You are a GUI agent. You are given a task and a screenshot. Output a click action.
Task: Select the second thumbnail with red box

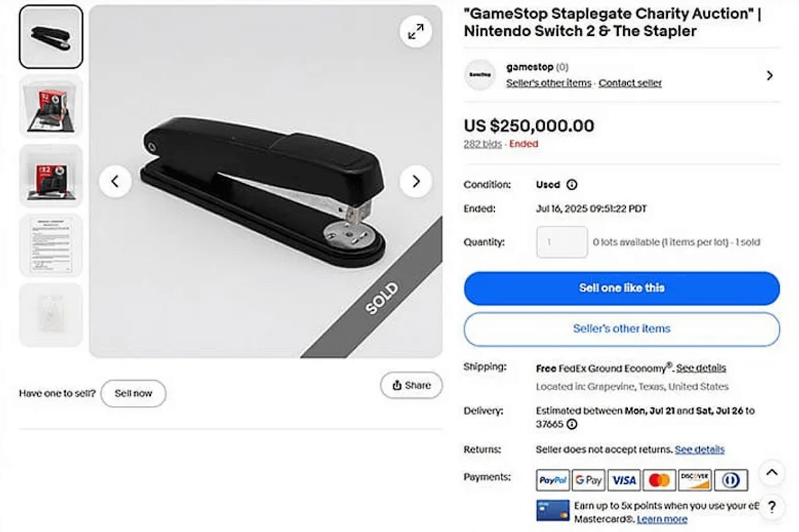(x=51, y=107)
